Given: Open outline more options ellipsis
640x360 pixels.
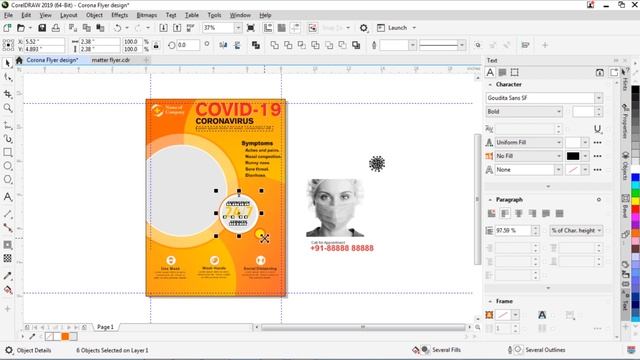Looking at the screenshot, I should [598, 169].
